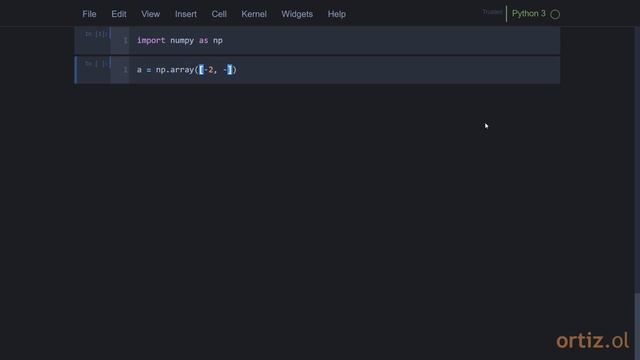Click the line number of the import cell
Screen dimensions: 640x360
(x=125, y=40)
